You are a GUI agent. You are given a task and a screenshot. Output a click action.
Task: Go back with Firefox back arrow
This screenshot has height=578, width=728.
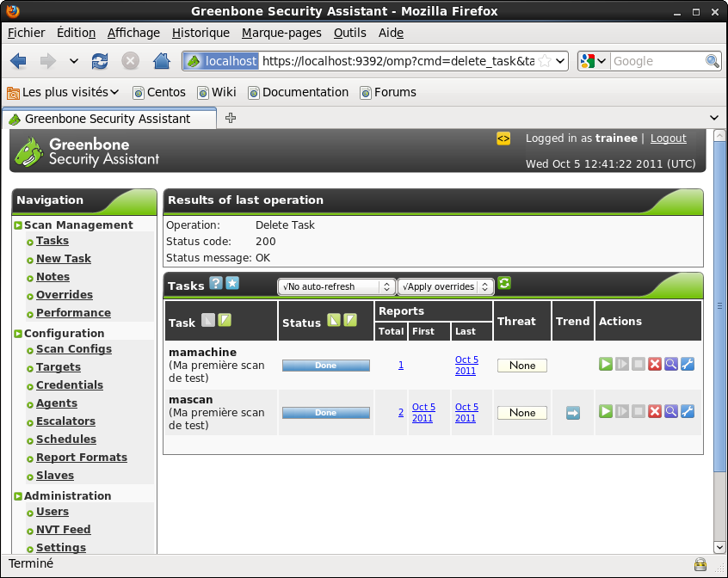(x=18, y=61)
